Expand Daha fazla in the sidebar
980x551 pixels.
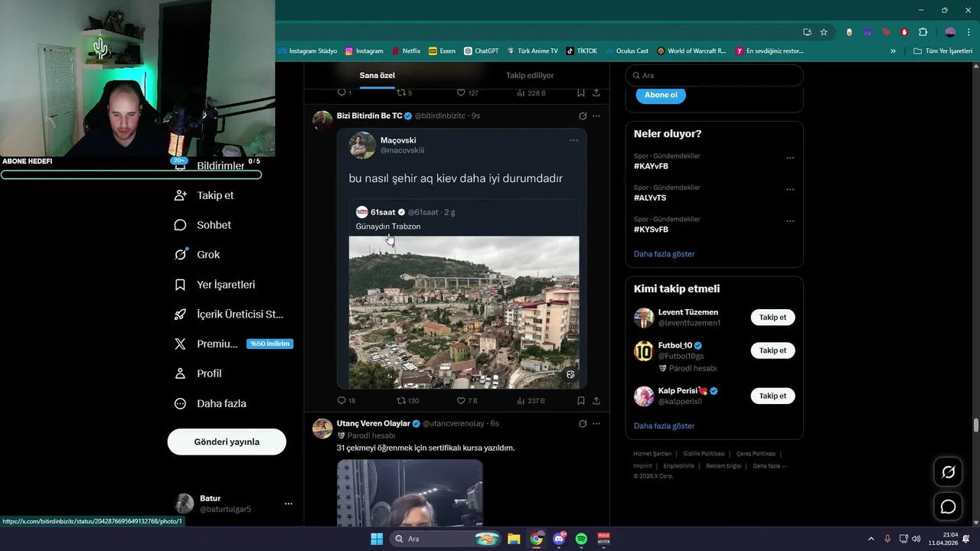210,403
